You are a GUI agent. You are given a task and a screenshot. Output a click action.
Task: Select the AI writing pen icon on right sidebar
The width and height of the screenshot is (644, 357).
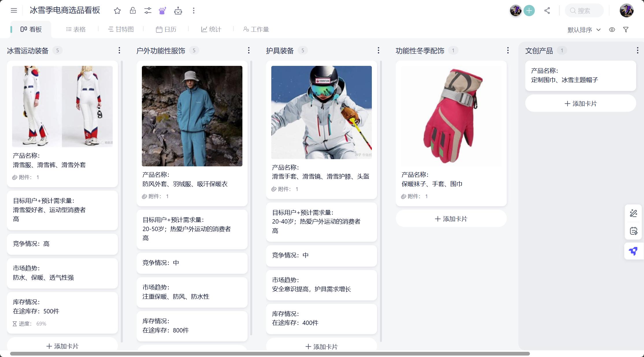[x=633, y=213]
